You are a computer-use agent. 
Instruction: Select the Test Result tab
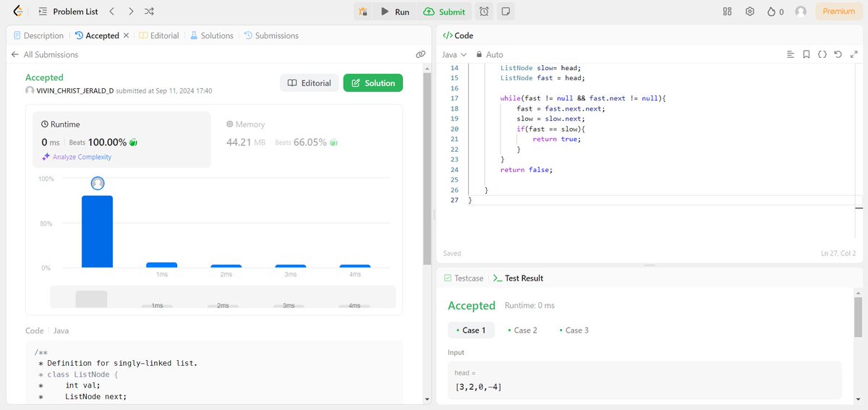coord(518,278)
